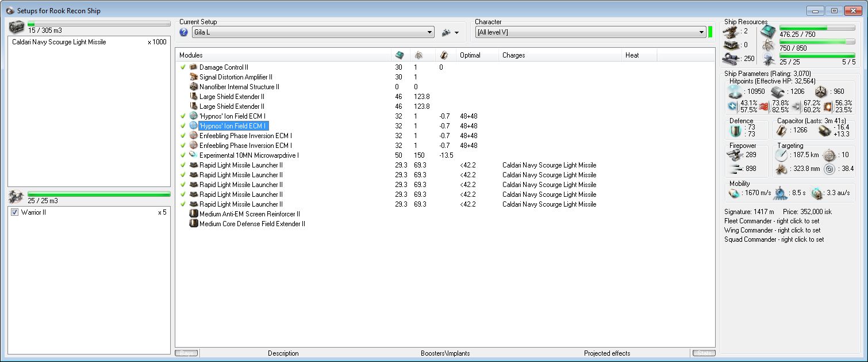
Task: Select the Experimental 10MN Microwarpdrive I icon
Action: tap(193, 155)
